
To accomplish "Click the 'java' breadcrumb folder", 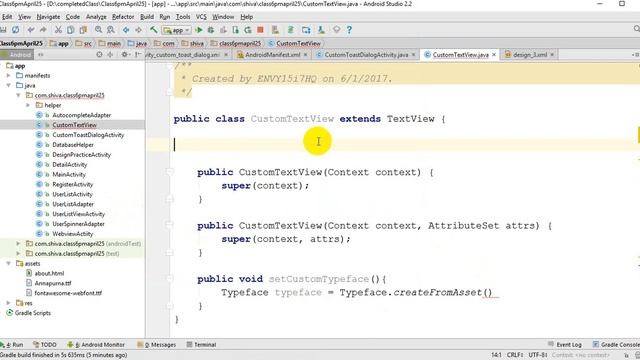I will click(137, 43).
